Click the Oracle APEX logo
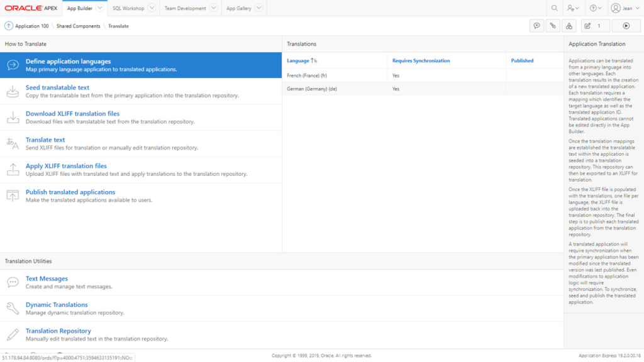644x362 pixels. point(31,8)
